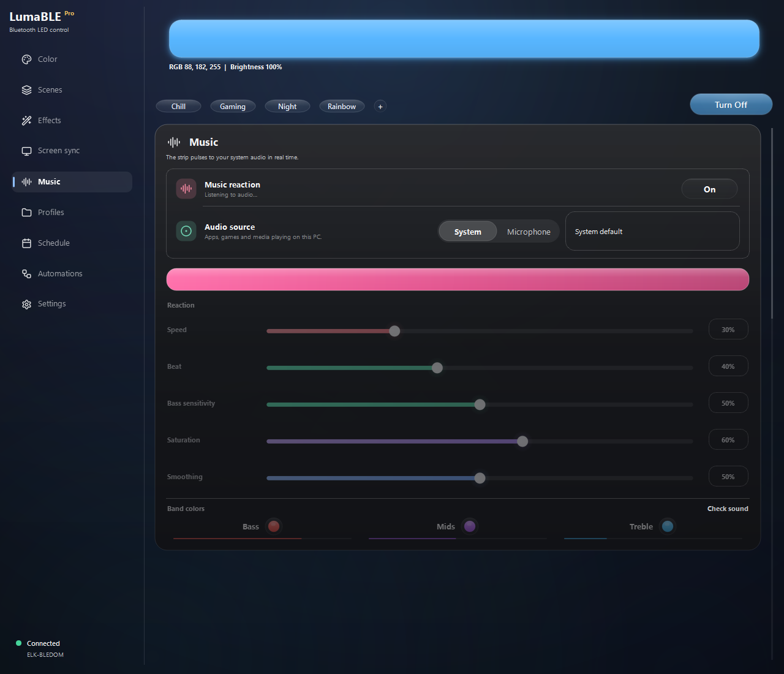Screen dimensions: 784x674
Task: Click the Music waveform icon in sidebar
Action: [x=26, y=182]
